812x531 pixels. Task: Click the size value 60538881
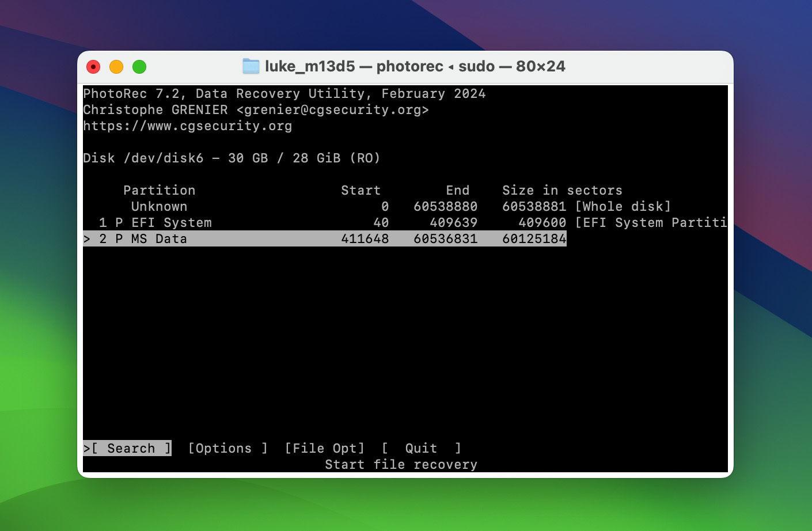tap(534, 206)
